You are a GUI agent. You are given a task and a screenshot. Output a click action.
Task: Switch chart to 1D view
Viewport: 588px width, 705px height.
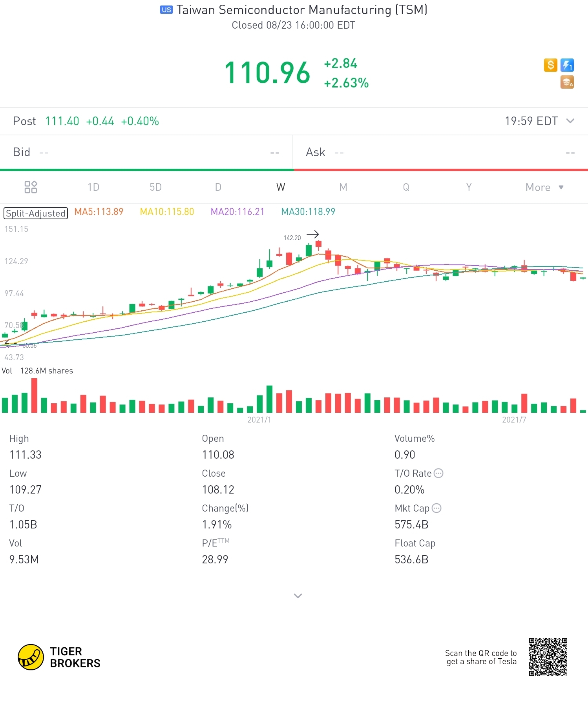[93, 187]
